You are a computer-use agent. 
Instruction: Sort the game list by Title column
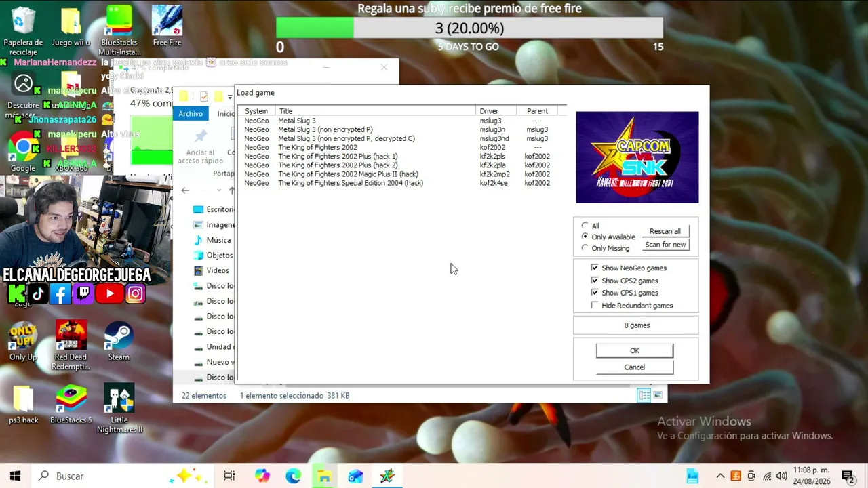[375, 111]
